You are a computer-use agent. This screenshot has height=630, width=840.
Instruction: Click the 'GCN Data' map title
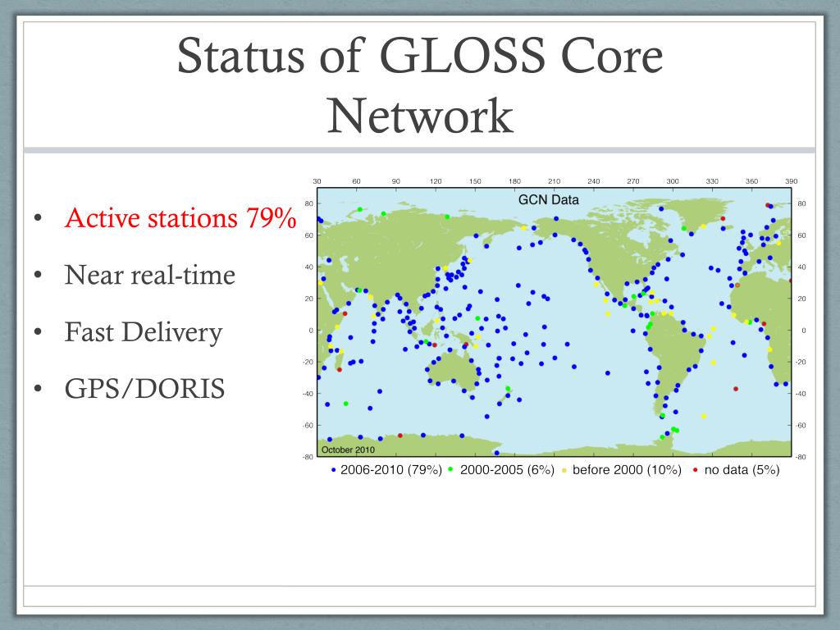coord(549,200)
